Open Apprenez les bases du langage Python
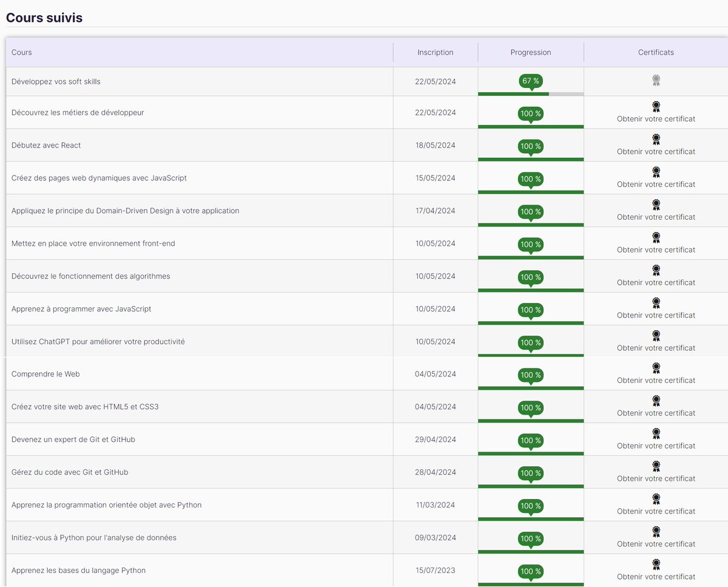Viewport: 728px width, 587px height. coord(78,571)
